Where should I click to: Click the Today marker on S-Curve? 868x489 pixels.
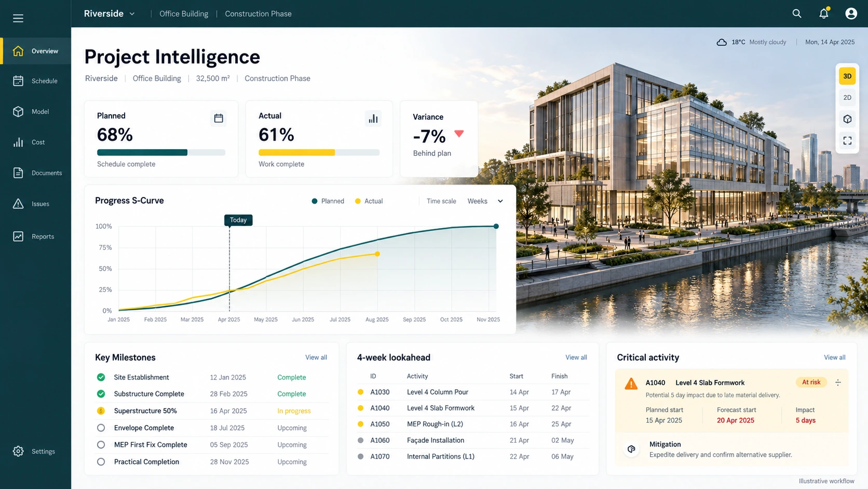[238, 220]
